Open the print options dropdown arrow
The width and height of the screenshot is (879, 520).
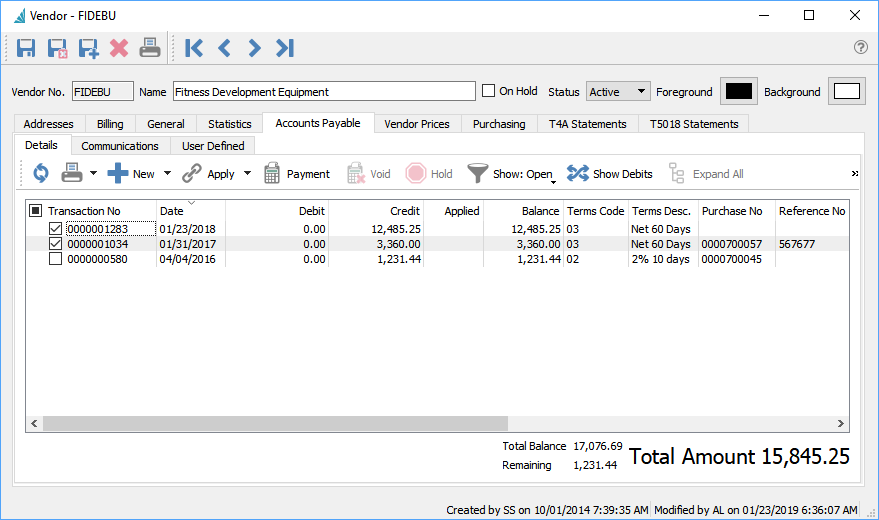click(x=94, y=174)
